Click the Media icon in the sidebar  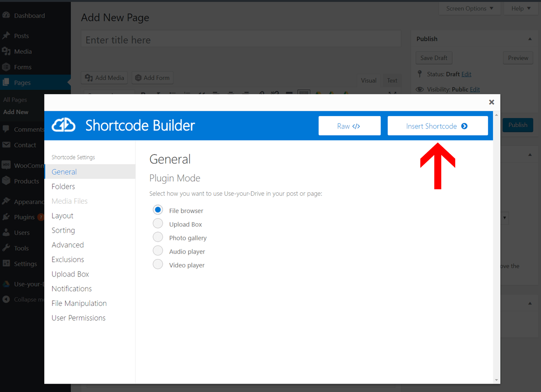click(x=6, y=51)
